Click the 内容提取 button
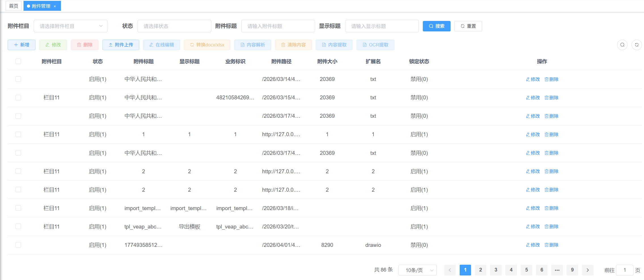The image size is (644, 280). [x=334, y=45]
